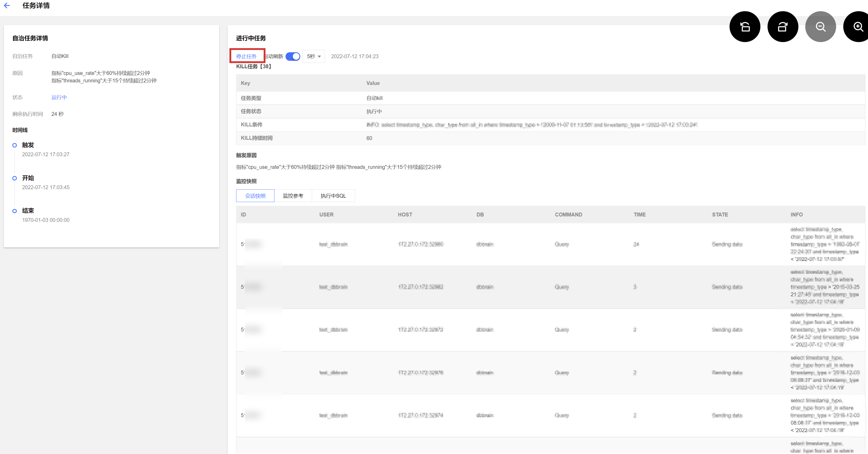The image size is (868, 454).
Task: Switch to the 监控参考 tab
Action: [x=293, y=196]
